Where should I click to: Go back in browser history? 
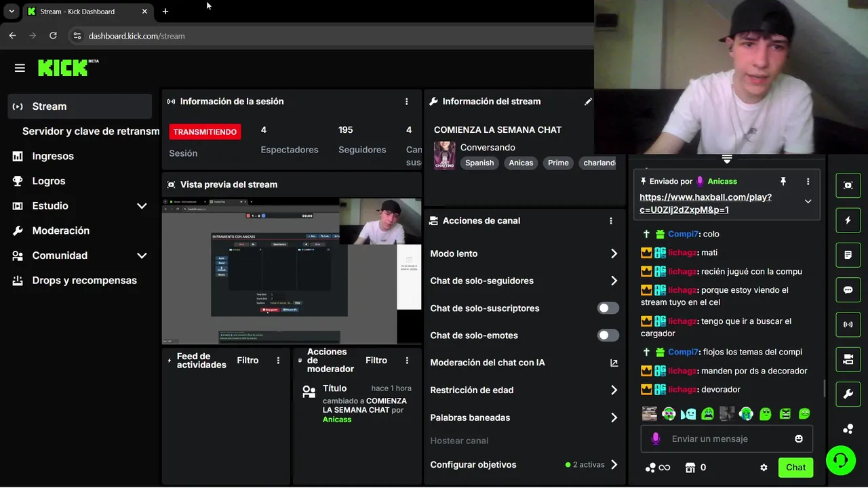pyautogui.click(x=12, y=36)
